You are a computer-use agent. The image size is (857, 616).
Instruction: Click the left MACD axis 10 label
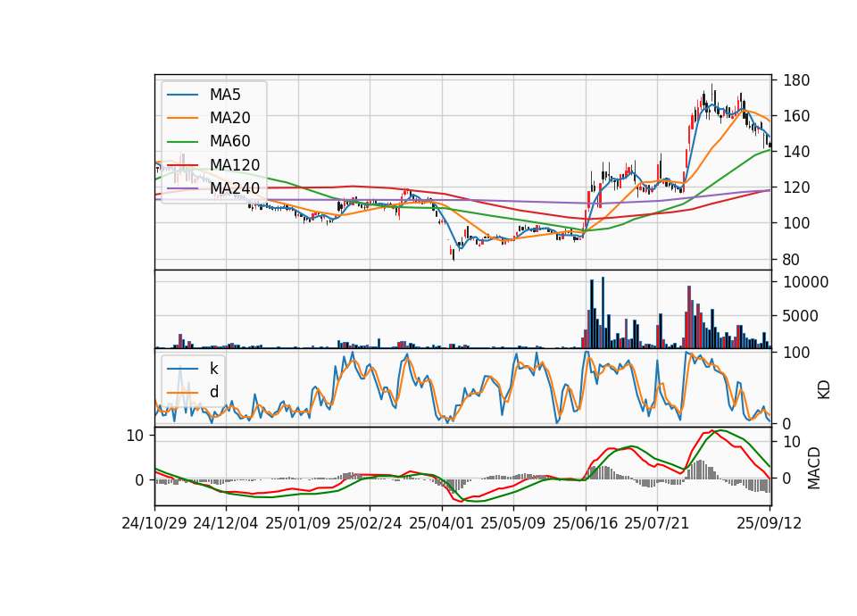pos(136,436)
